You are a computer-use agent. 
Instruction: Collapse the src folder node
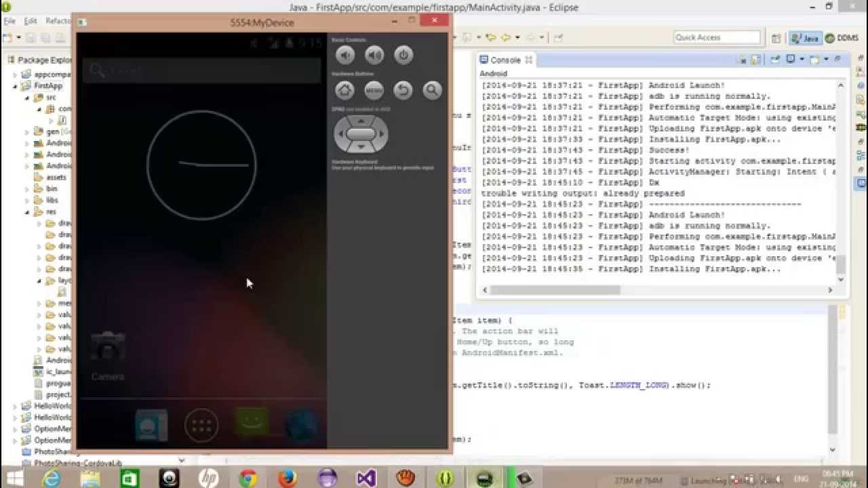pos(28,98)
